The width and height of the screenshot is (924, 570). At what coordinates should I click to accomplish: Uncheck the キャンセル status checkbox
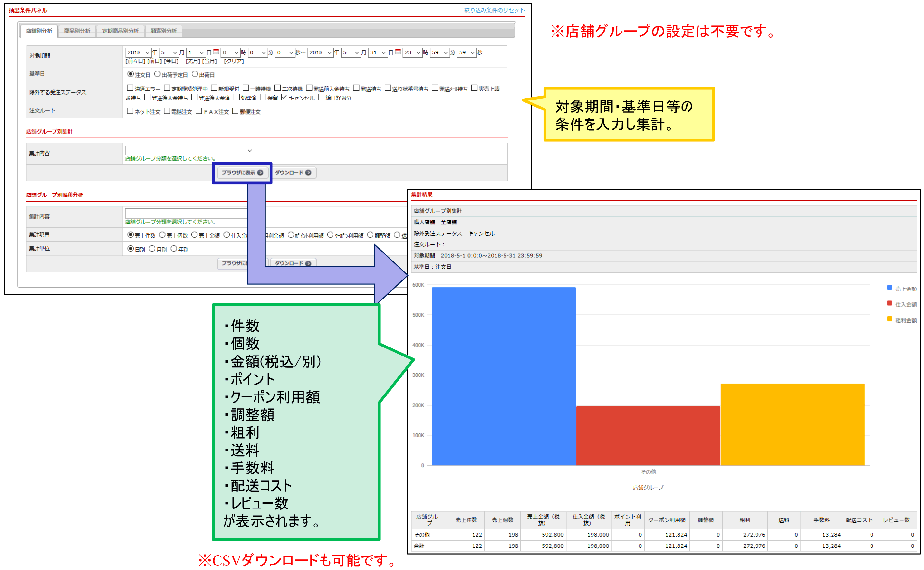(284, 97)
